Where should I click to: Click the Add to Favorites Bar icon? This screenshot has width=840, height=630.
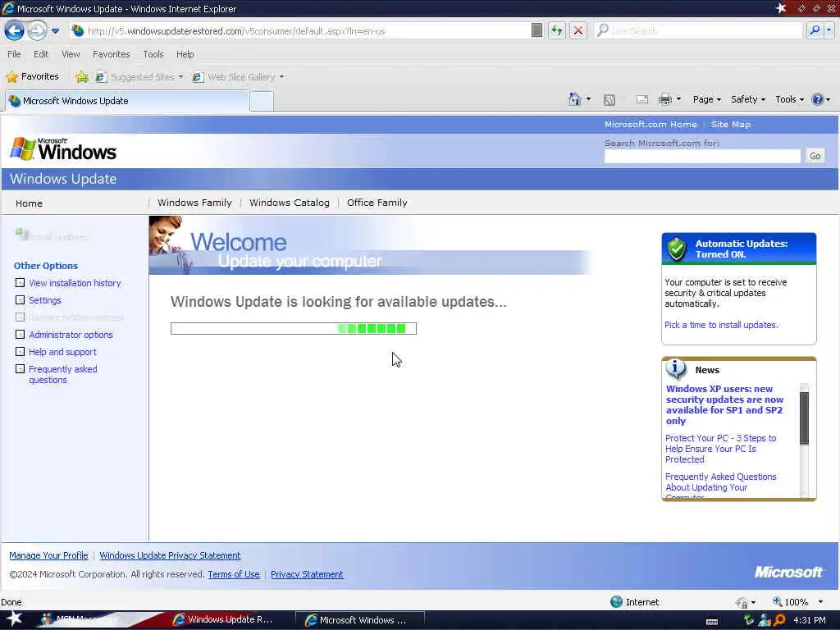pos(81,77)
